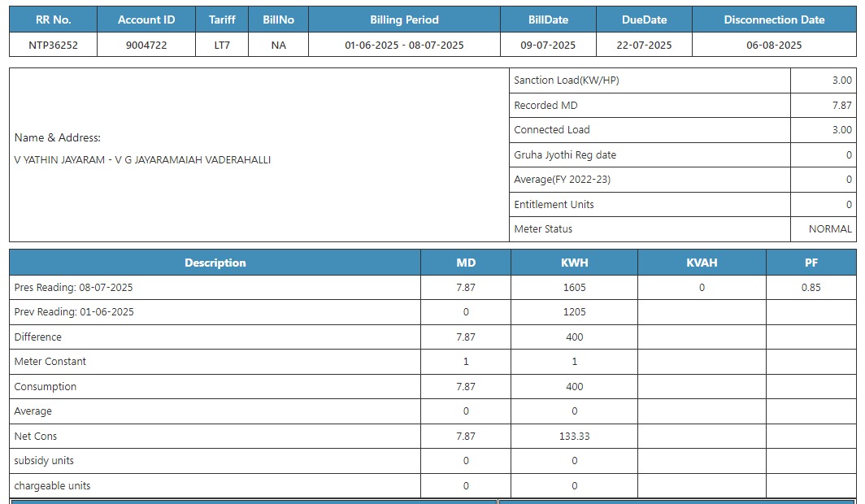Click the chargeable units row label
865x504 pixels.
point(52,486)
